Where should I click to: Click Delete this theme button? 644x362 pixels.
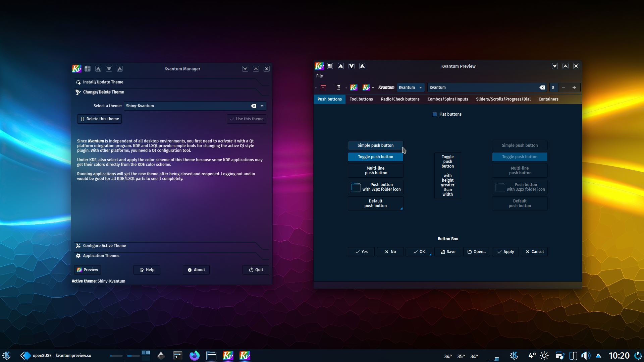click(x=99, y=119)
